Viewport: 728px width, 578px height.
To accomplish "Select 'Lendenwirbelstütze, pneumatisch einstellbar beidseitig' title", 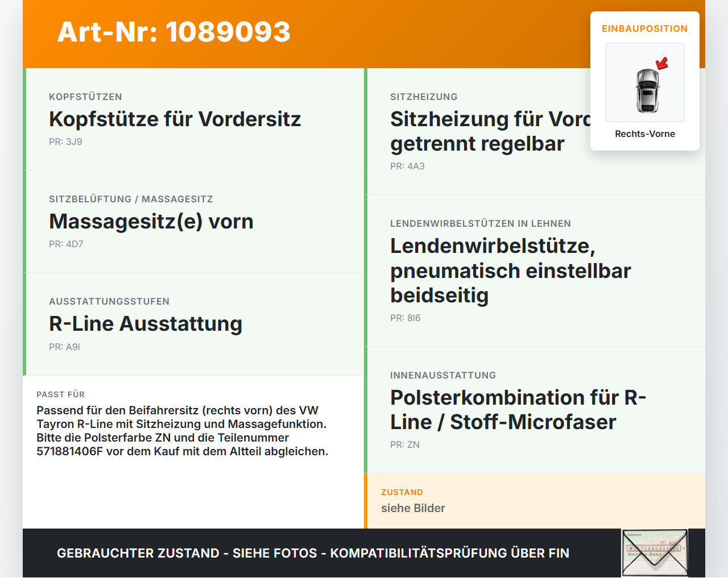I will (x=511, y=271).
